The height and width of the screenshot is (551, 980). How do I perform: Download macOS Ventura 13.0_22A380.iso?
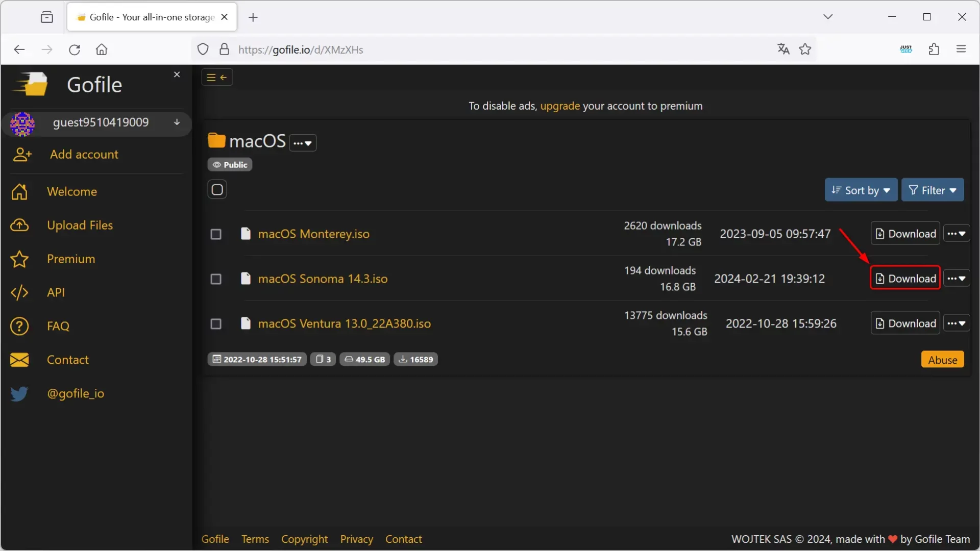point(905,323)
